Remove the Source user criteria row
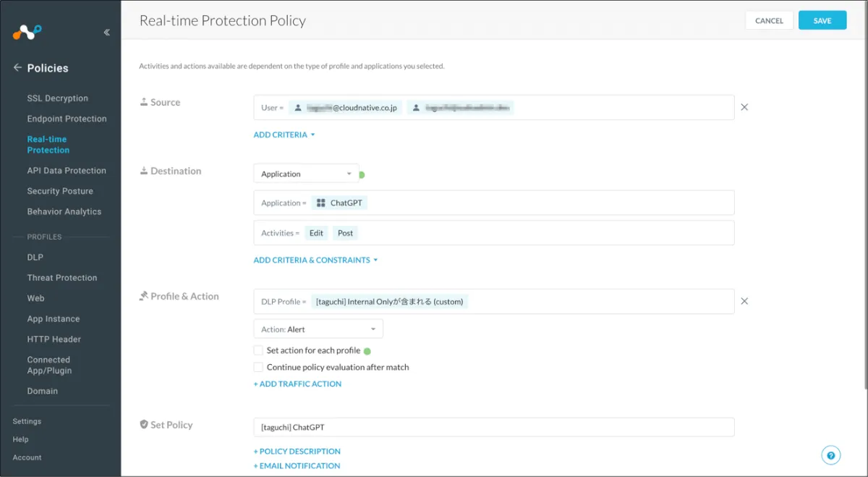Image resolution: width=868 pixels, height=477 pixels. coord(744,107)
